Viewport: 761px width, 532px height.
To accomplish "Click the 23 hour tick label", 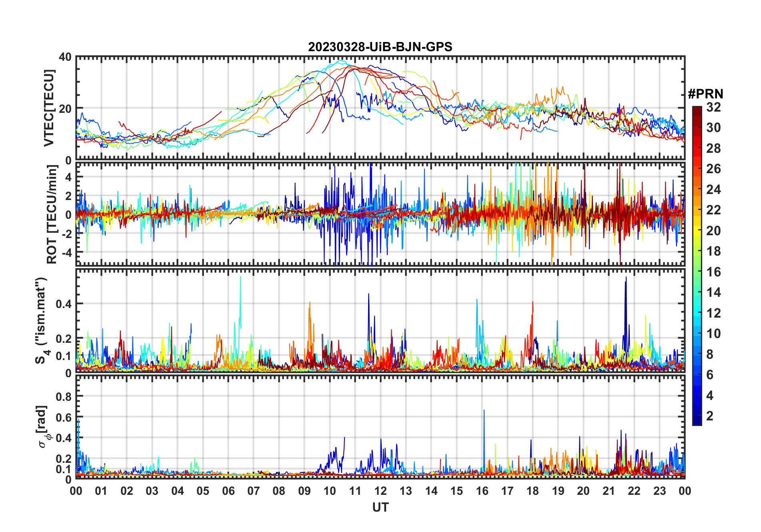I will click(x=659, y=491).
